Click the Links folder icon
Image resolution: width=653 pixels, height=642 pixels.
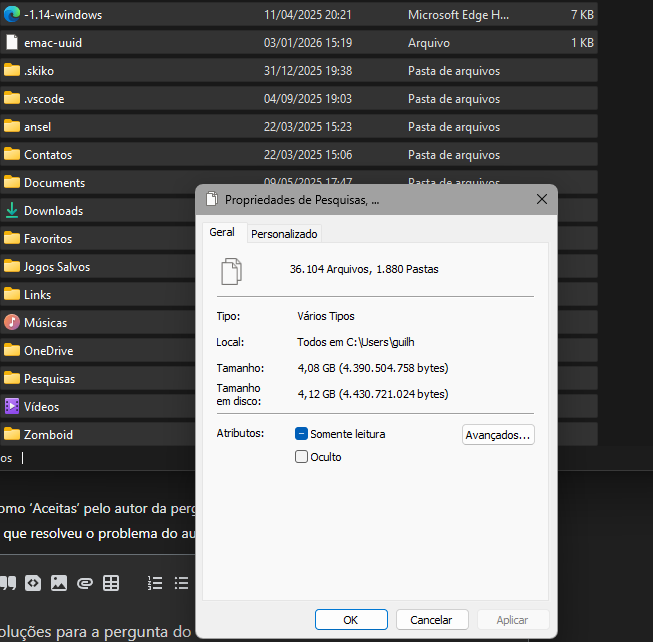(12, 294)
